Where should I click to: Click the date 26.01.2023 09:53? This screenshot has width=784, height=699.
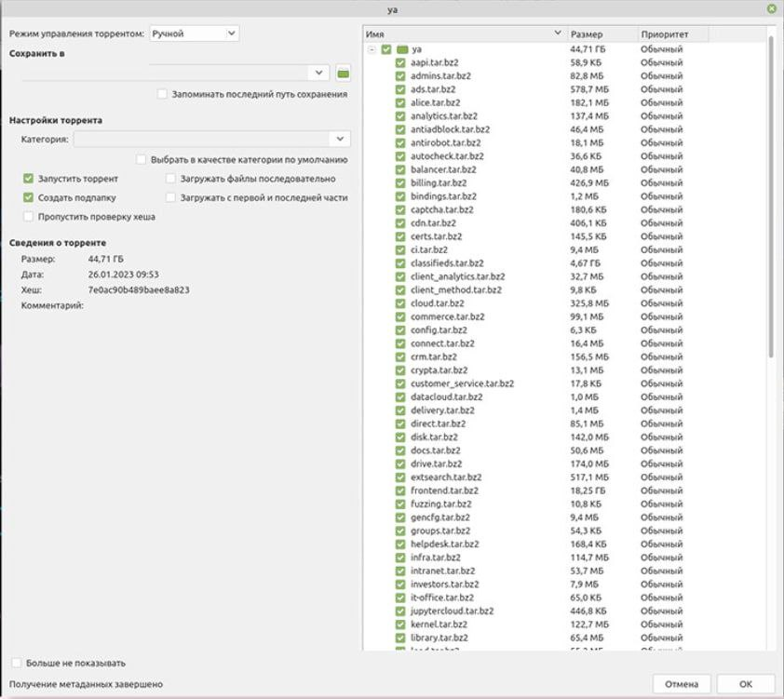124,275
